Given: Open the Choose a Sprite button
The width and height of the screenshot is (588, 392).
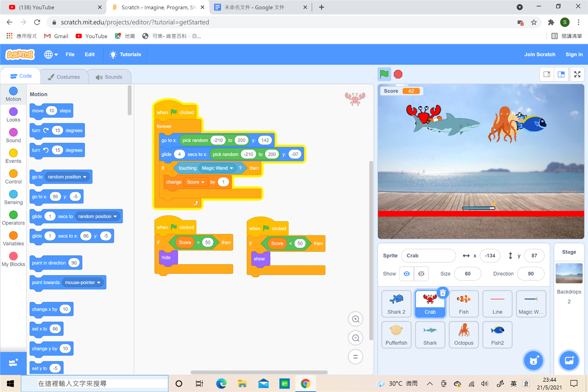Looking at the screenshot, I should click(x=534, y=360).
